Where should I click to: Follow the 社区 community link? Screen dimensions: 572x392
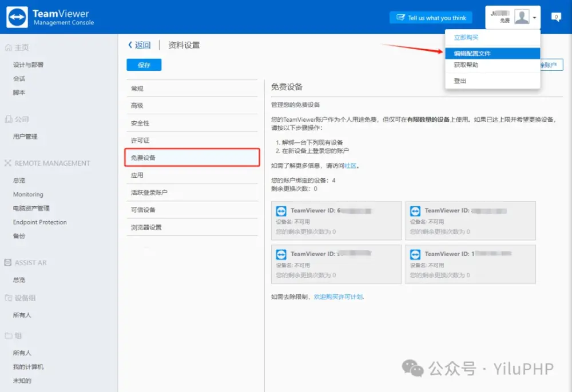350,166
